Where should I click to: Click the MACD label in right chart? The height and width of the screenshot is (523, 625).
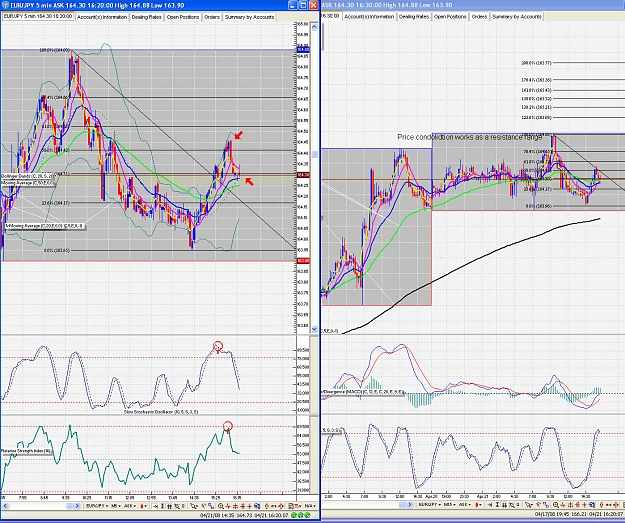pyautogui.click(x=364, y=392)
